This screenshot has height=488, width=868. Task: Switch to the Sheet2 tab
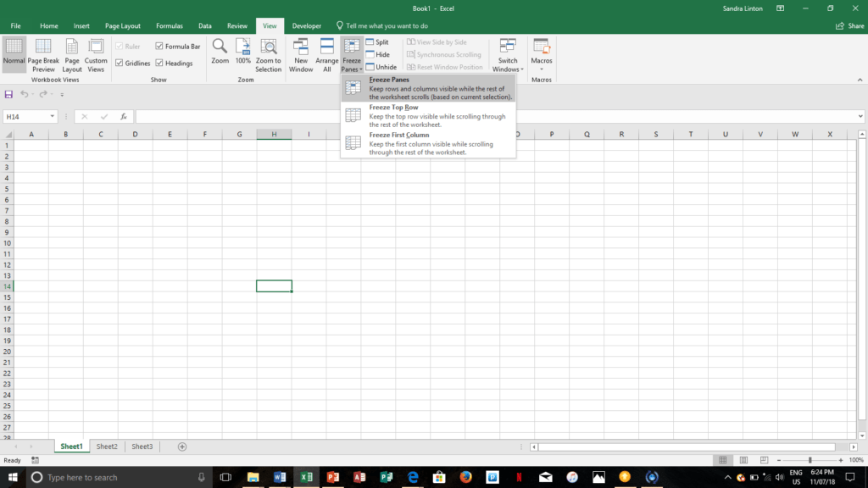(x=107, y=446)
